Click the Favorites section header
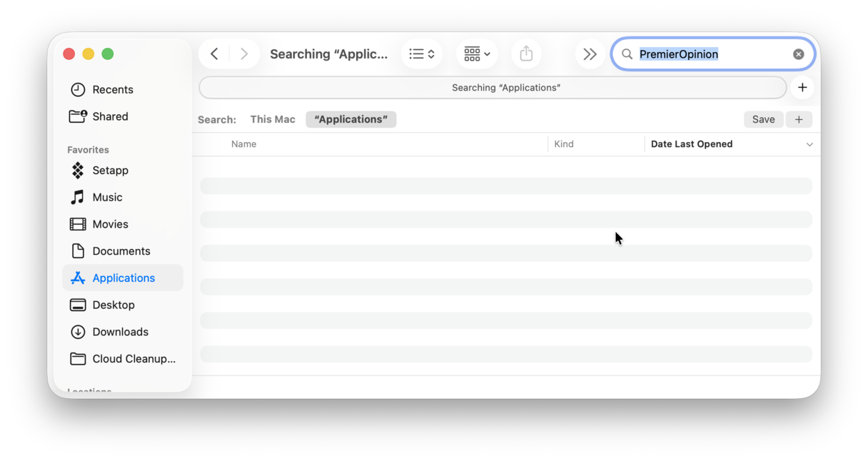868x461 pixels. pos(89,150)
